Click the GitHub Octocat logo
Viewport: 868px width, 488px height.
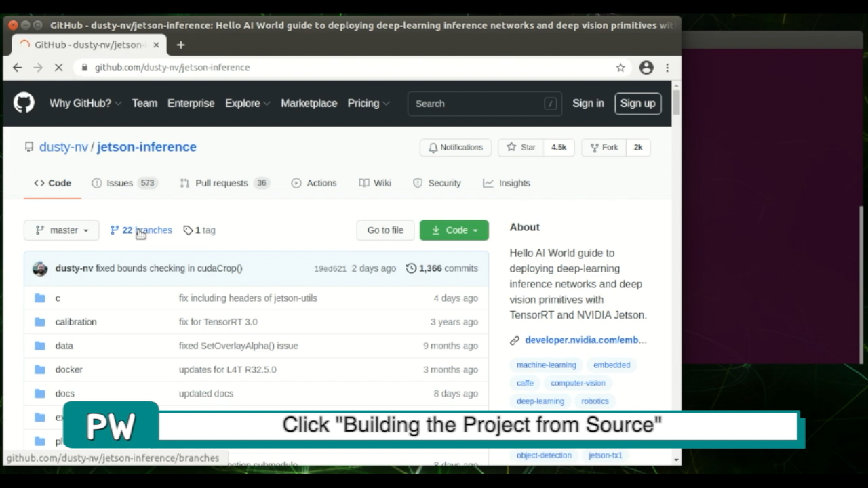pos(24,103)
